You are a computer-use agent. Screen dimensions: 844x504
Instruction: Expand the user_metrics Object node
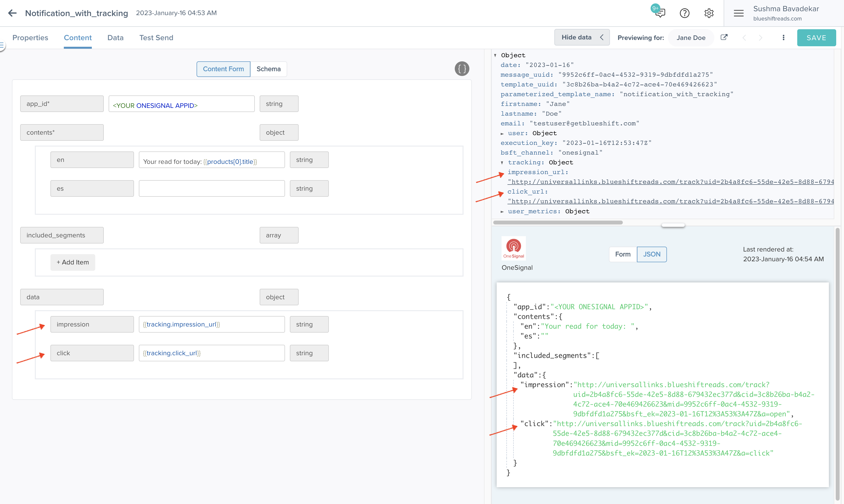tap(503, 211)
